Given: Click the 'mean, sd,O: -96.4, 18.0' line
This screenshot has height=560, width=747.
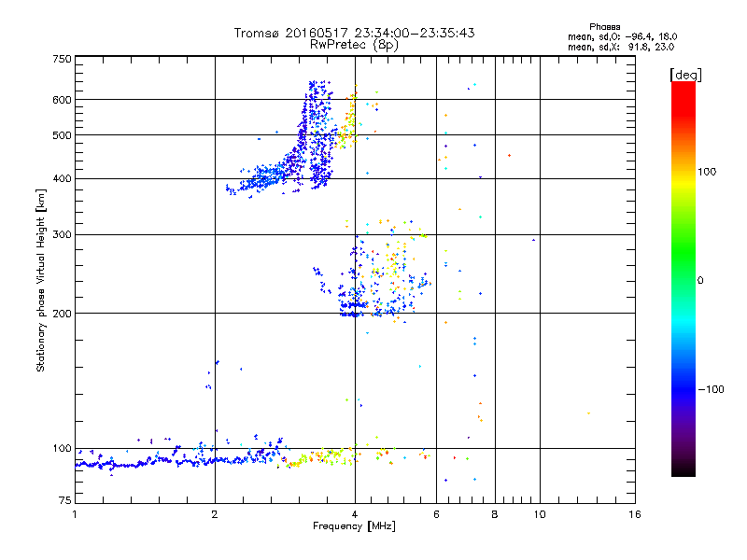Looking at the screenshot, I should coord(622,36).
